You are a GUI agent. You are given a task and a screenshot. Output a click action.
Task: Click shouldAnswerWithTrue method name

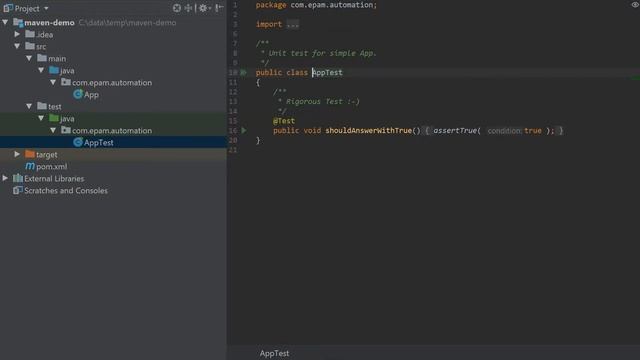click(x=369, y=131)
